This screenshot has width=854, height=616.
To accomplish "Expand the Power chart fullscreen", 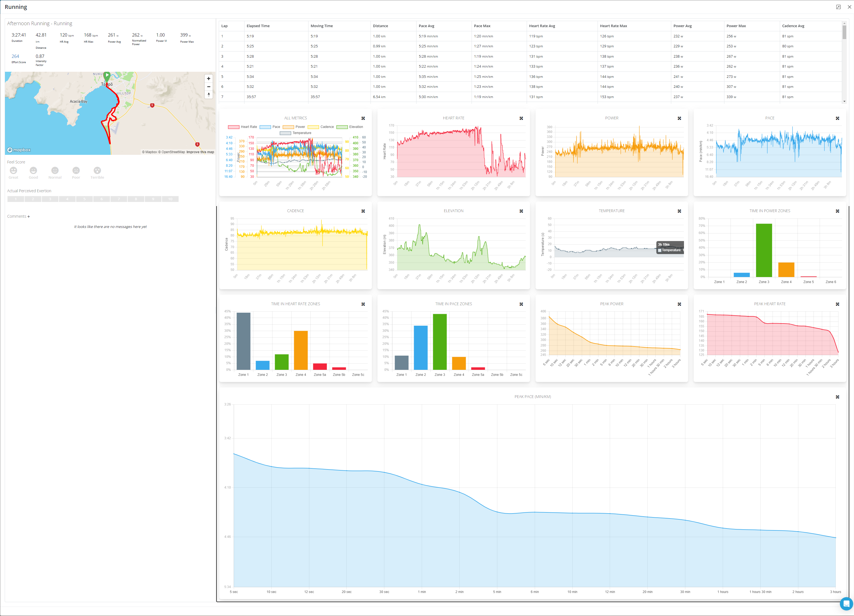I will pos(679,118).
